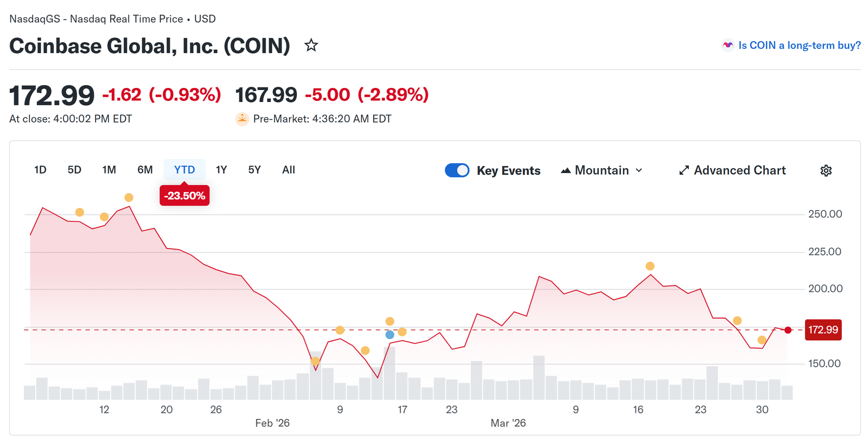Click the 172.99 price label on axis
Viewport: 868px width, 445px height.
pos(823,330)
